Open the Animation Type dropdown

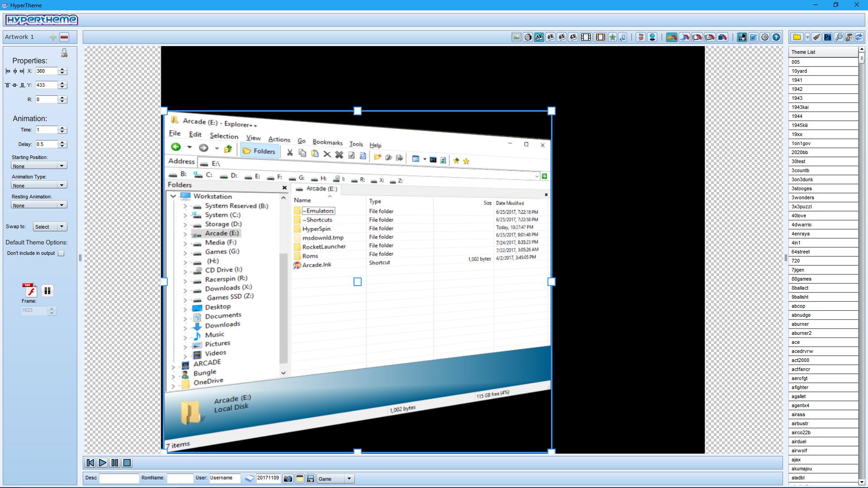pyautogui.click(x=39, y=185)
